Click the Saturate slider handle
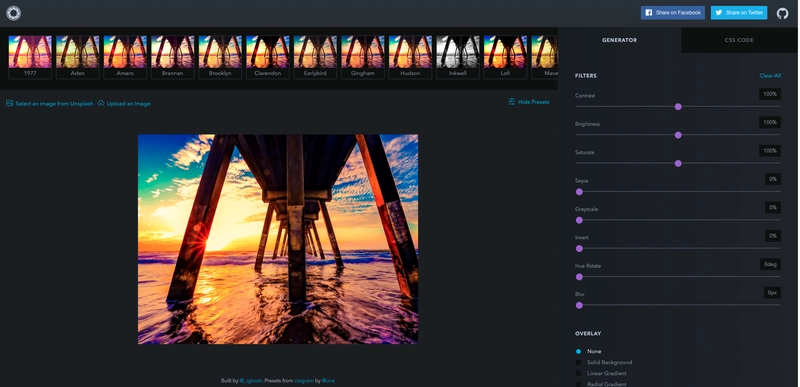The image size is (800, 387). click(x=678, y=164)
